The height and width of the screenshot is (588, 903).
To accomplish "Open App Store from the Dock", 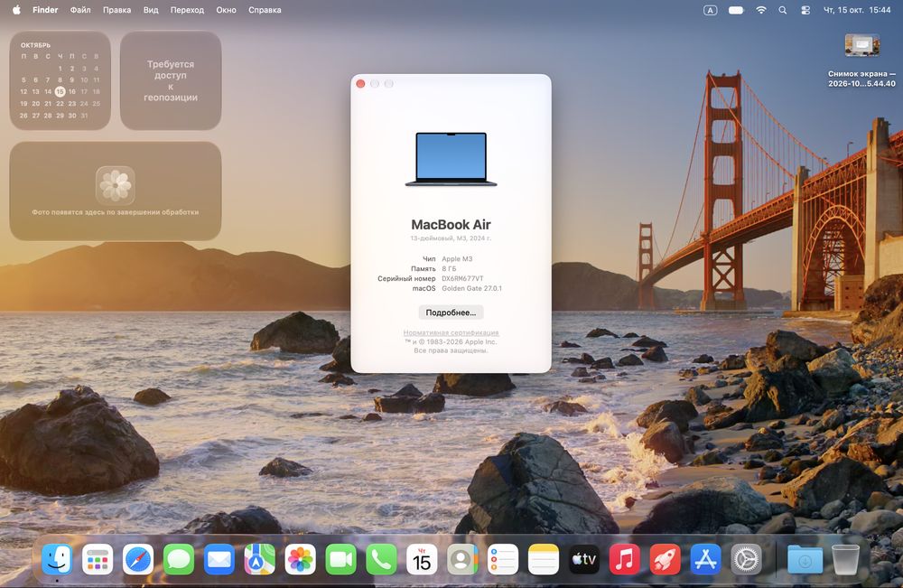I will pos(705,559).
